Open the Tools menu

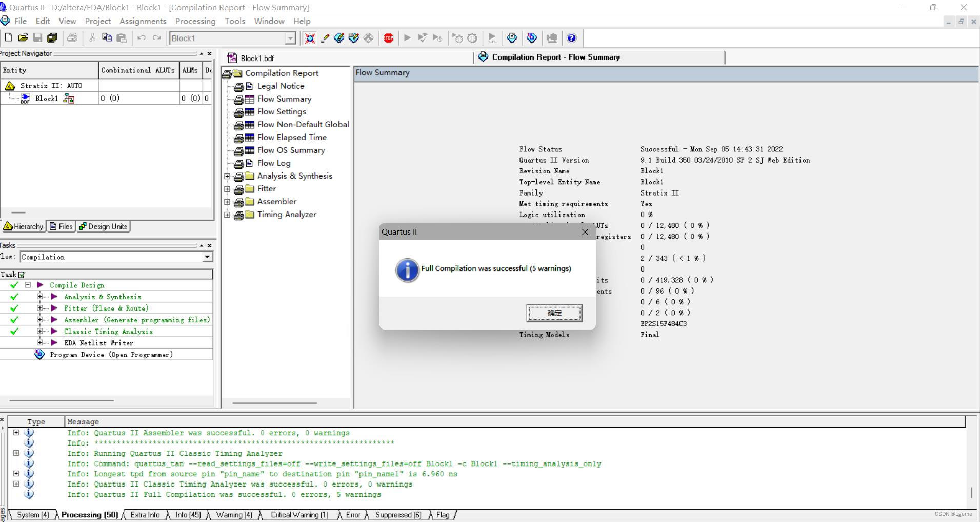click(x=235, y=21)
